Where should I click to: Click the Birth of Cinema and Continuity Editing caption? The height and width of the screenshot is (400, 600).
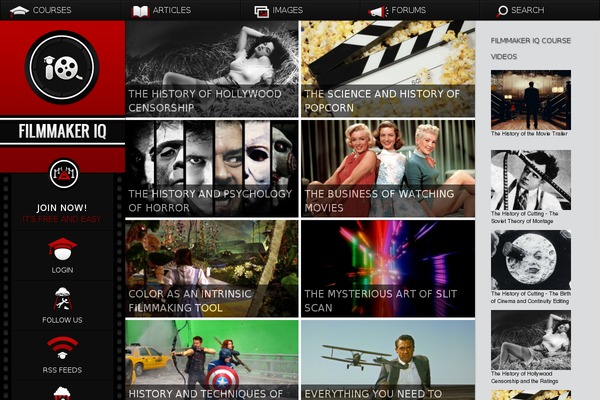coord(531,297)
